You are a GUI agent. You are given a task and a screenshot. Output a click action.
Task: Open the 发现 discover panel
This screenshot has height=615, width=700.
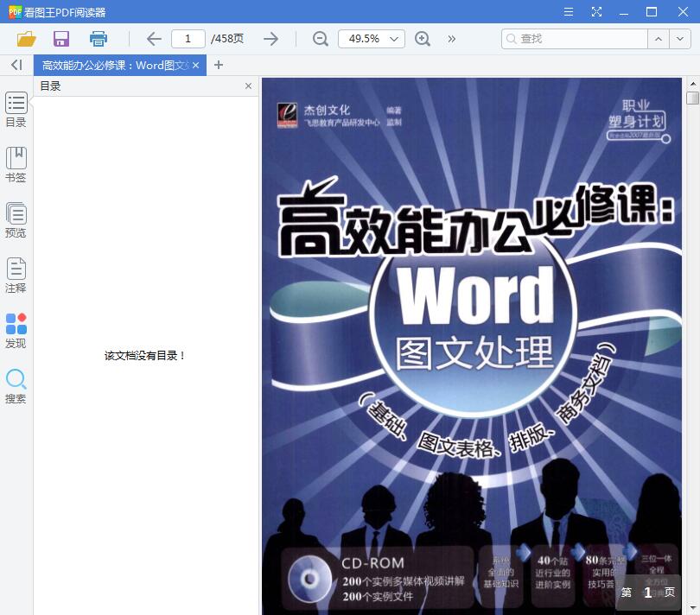pyautogui.click(x=16, y=331)
